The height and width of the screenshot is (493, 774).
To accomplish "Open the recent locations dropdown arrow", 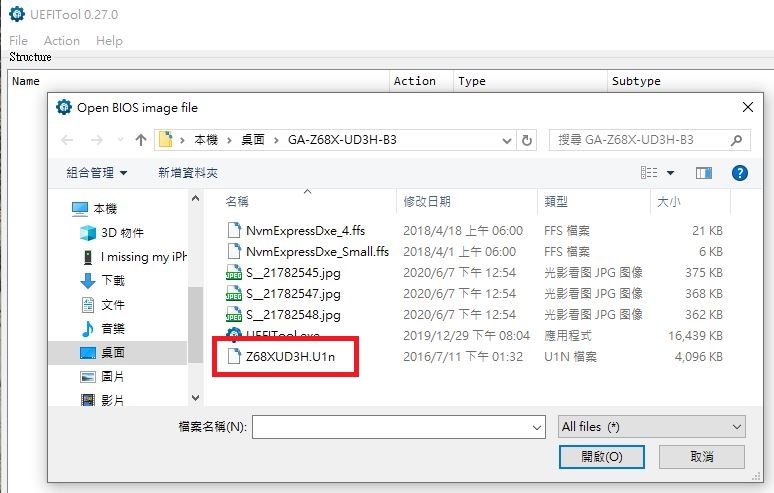I will coord(120,140).
